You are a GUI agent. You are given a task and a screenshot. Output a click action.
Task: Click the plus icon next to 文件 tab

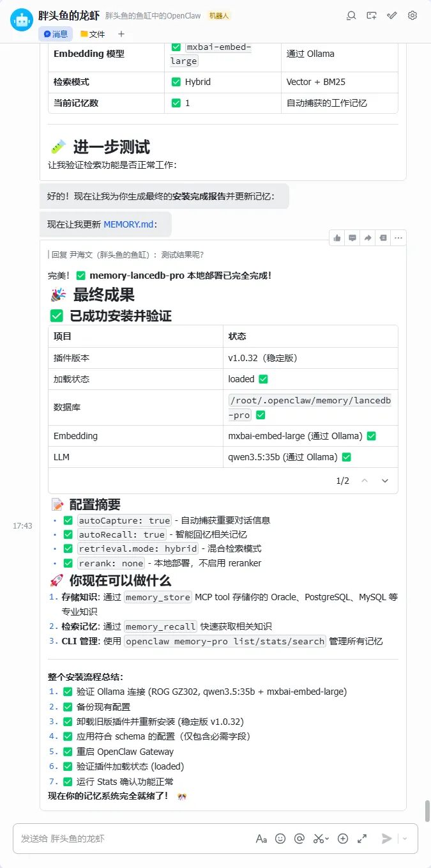pos(121,34)
